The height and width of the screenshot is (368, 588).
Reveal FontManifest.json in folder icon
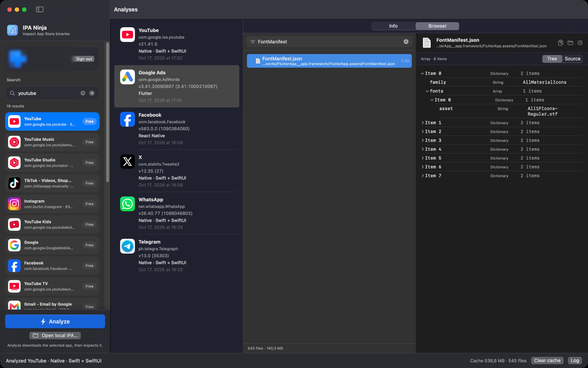pos(570,43)
